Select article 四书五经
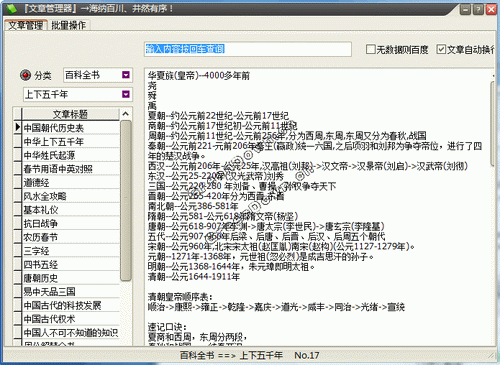Screen dimensions: 500x365 [x=70, y=264]
